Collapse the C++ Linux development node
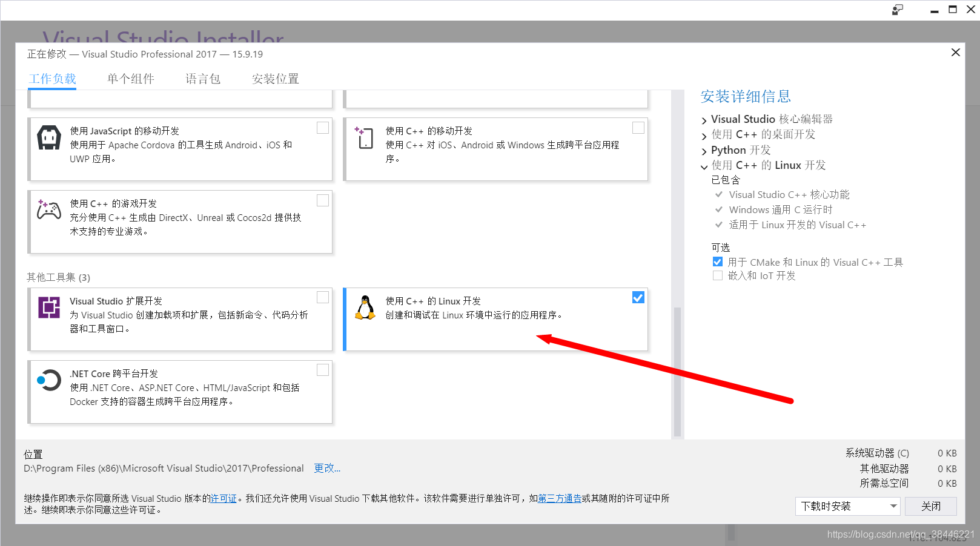The height and width of the screenshot is (546, 980). pos(704,167)
